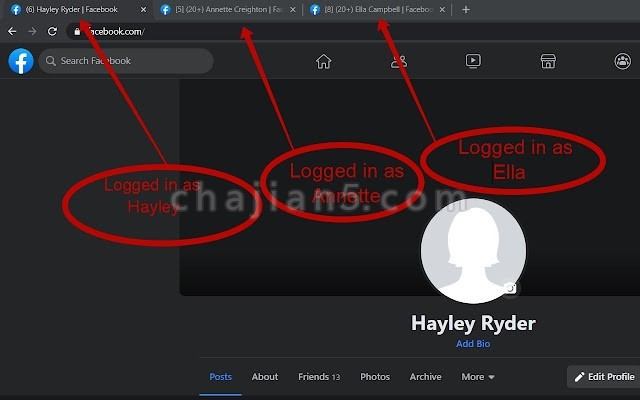The image size is (640, 400).
Task: Open the Archive profile tab
Action: pyautogui.click(x=425, y=377)
